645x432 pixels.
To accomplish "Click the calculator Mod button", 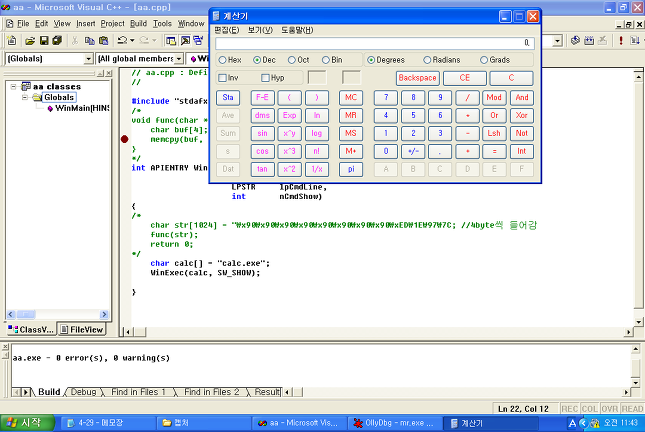I will [494, 98].
